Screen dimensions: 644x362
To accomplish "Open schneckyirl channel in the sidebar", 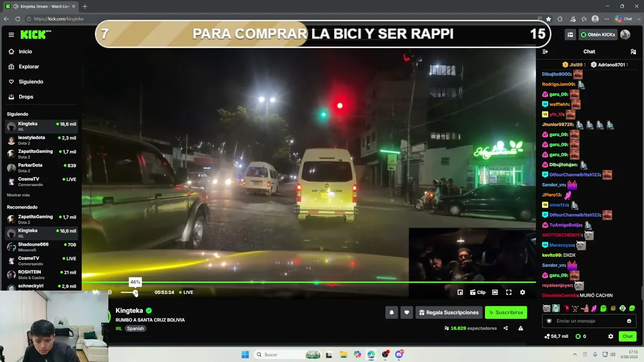I will 41,287.
